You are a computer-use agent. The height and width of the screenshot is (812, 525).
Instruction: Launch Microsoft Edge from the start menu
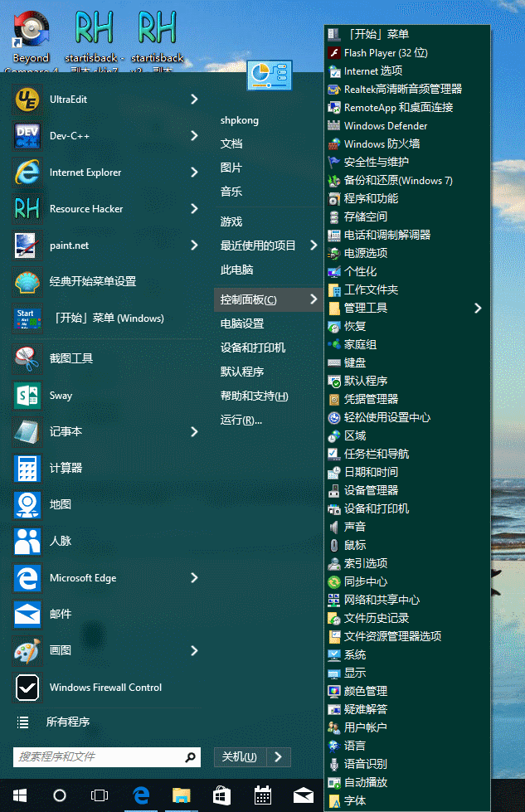point(106,577)
